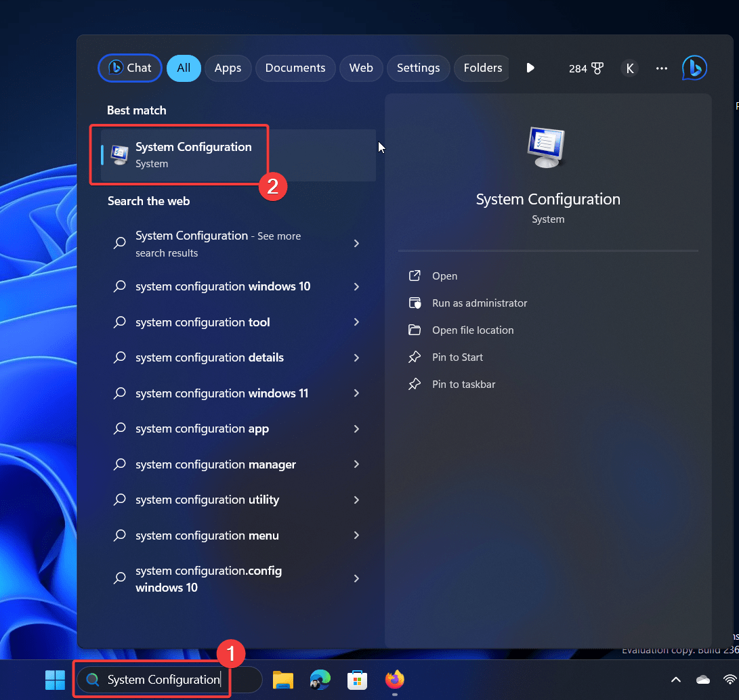
Task: Click OneDrive icon in system tray
Action: [x=702, y=679]
